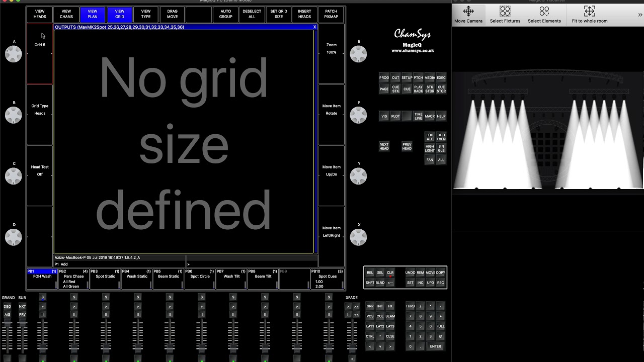Click the PREV HEAD button

(407, 146)
